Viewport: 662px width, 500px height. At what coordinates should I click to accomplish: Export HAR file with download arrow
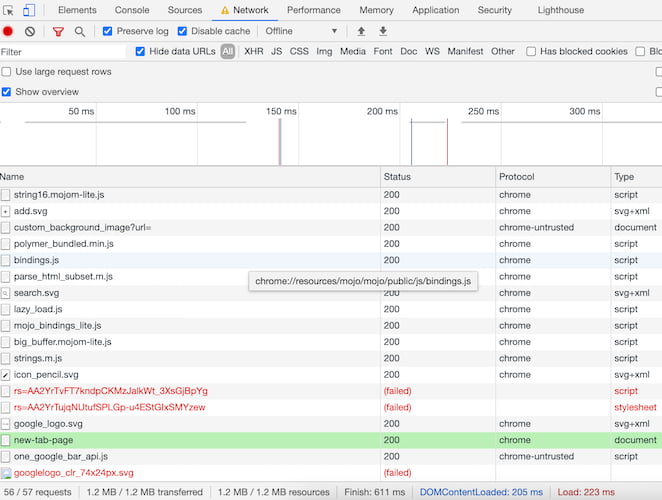pos(383,31)
